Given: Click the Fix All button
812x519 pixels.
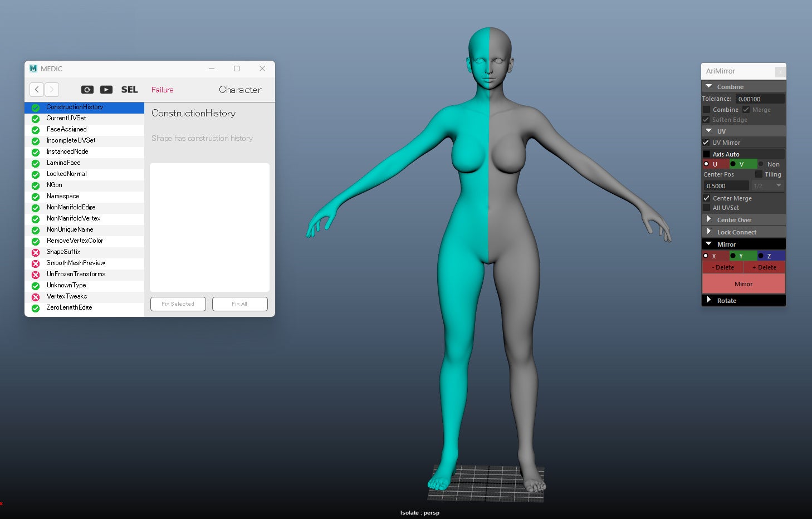Looking at the screenshot, I should point(239,304).
